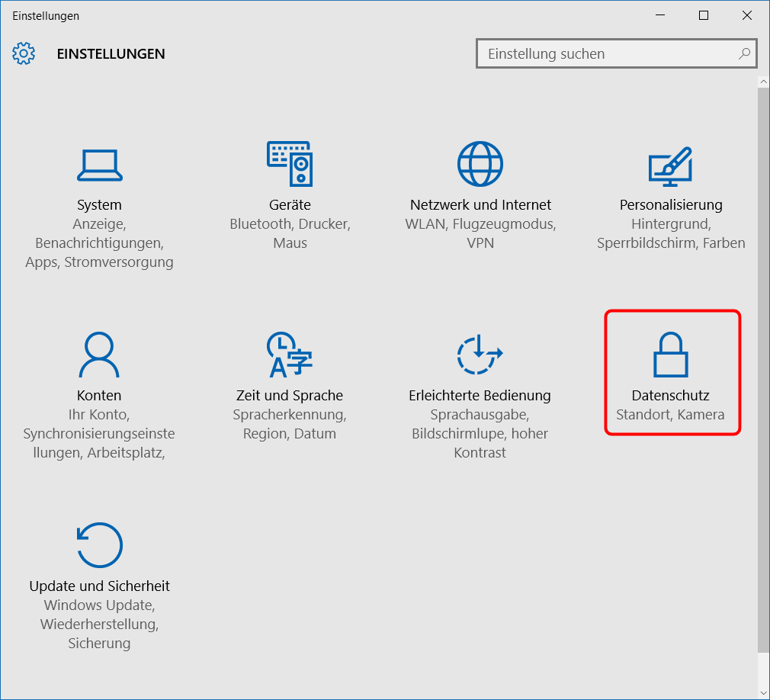Screen dimensions: 770x700
Task: Open the Zeit und Sprache clock icon
Action: point(290,355)
